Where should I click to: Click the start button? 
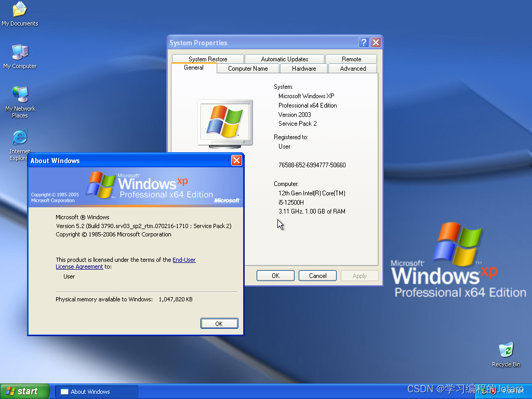click(x=25, y=391)
